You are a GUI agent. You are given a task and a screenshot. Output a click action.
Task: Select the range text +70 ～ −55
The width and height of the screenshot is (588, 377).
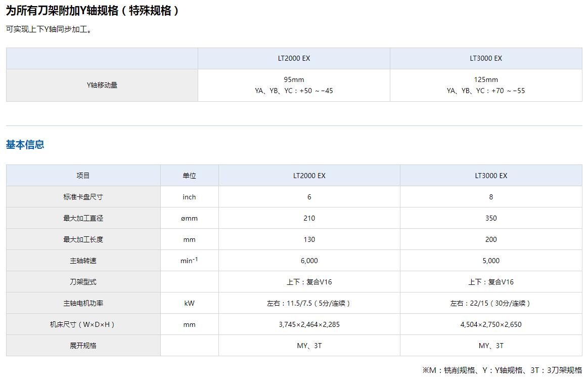508,91
